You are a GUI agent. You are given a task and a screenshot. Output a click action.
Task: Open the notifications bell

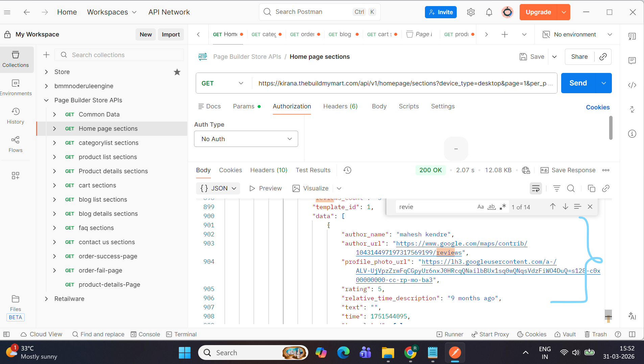489,12
